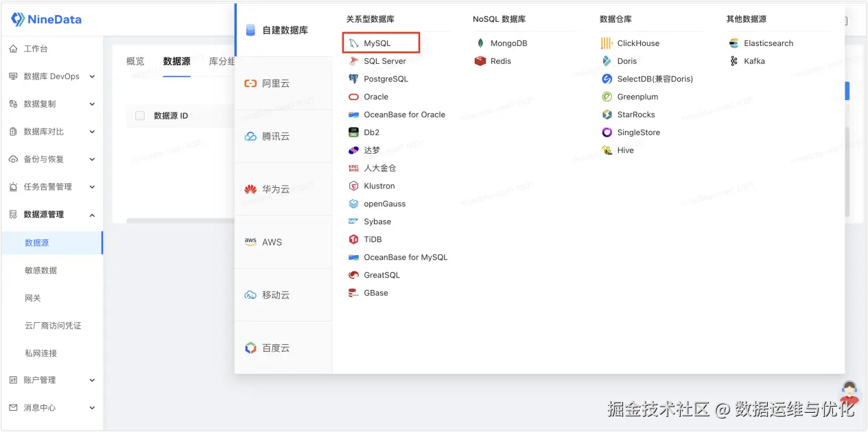Viewport: 868px width, 432px height.
Task: Expand 账户管理 sidebar menu
Action: point(52,380)
